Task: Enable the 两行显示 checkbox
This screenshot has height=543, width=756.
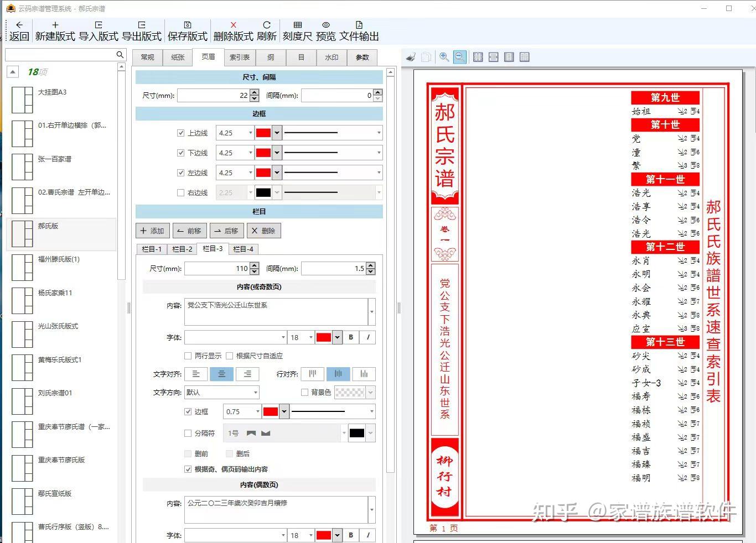Action: (x=188, y=356)
